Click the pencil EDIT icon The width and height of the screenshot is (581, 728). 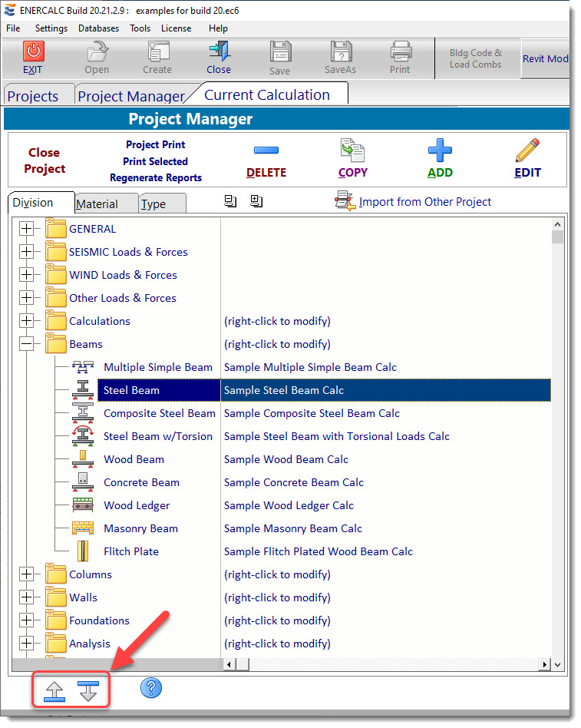(x=527, y=150)
